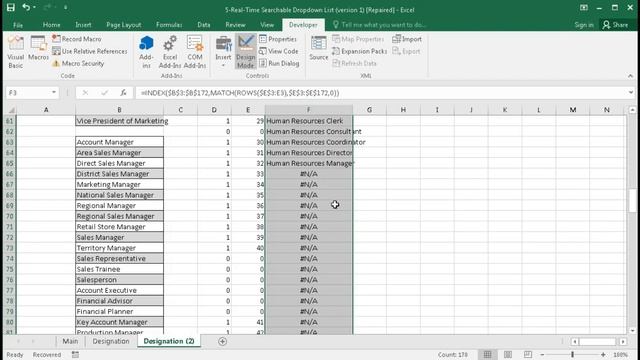Viewport: 640px width, 360px height.
Task: Select row 70 header
Action: (x=10, y=216)
